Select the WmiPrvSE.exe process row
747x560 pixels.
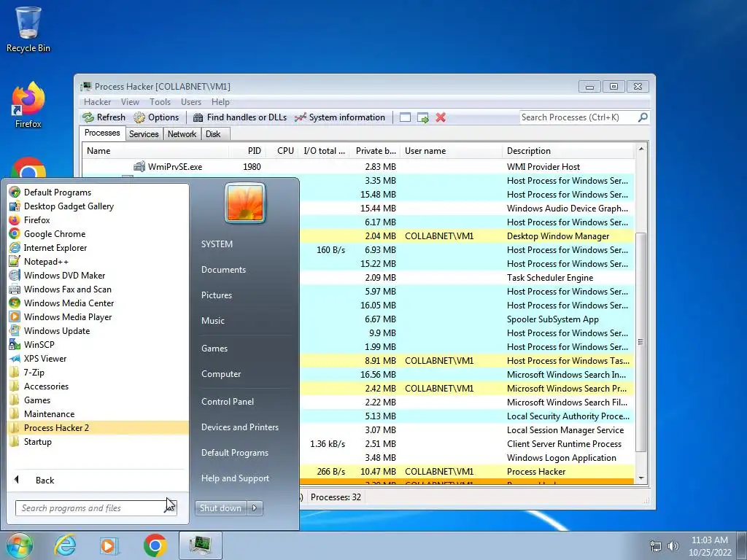358,167
